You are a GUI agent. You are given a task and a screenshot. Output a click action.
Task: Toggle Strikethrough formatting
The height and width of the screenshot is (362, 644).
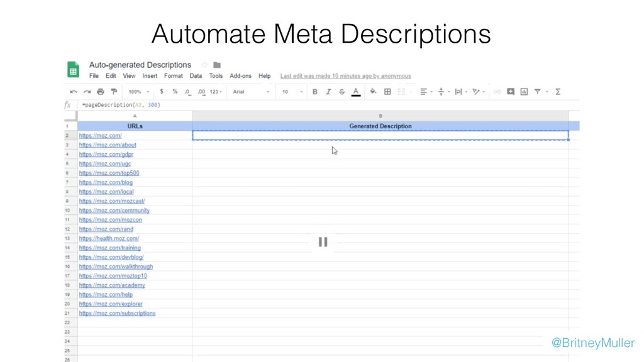click(x=341, y=92)
